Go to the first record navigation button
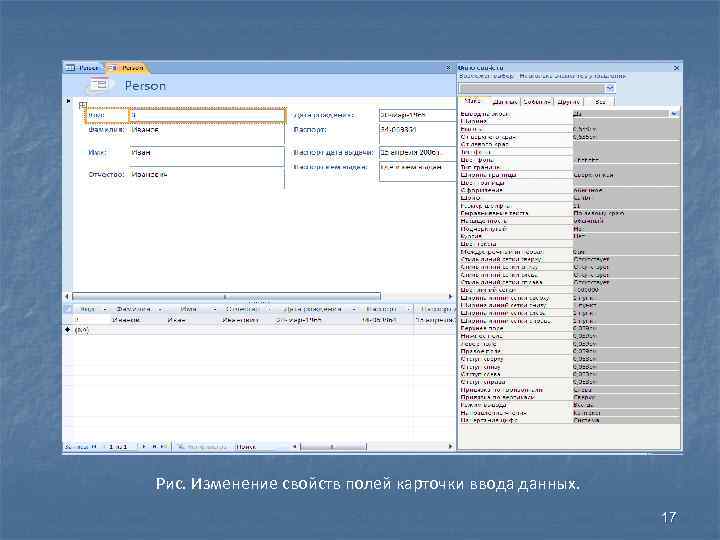Viewport: 720px width, 540px height. tap(94, 446)
